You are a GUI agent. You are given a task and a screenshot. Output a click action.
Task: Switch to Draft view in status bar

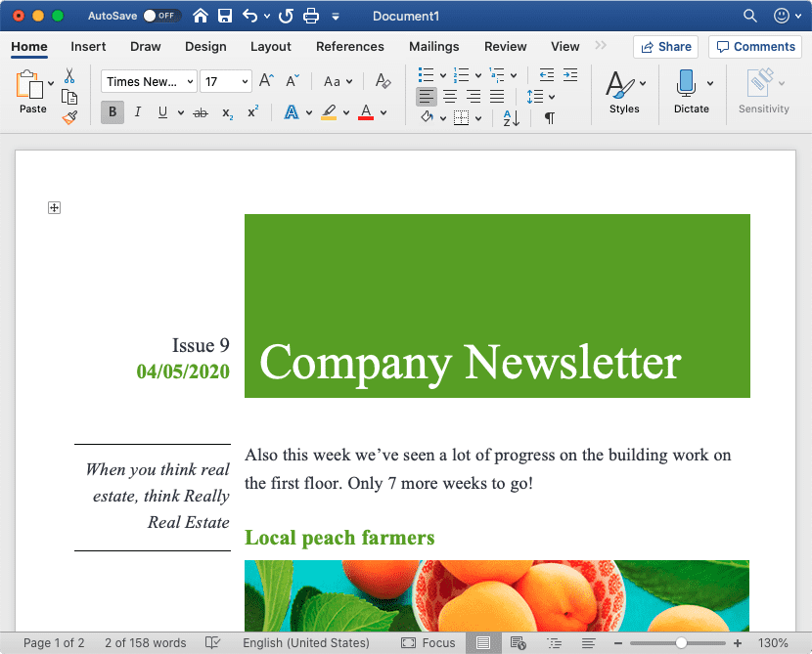coord(588,643)
